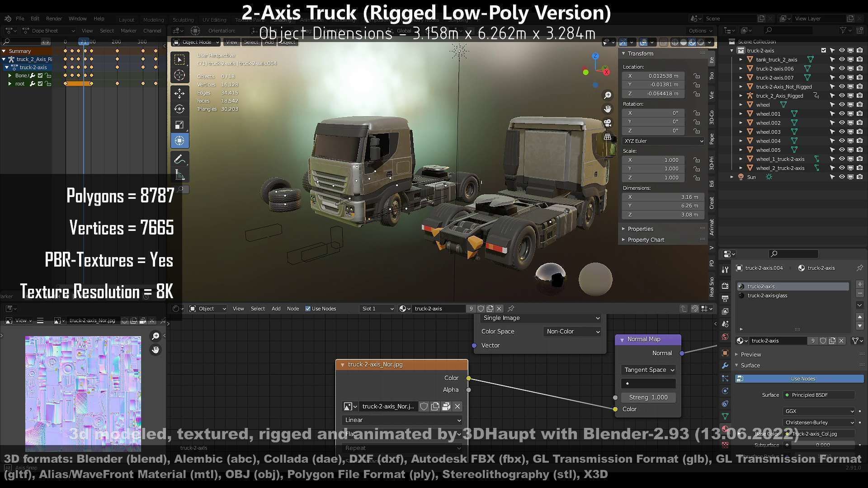The height and width of the screenshot is (488, 868).
Task: Switch to the UV Editing workspace tab
Action: [x=214, y=20]
